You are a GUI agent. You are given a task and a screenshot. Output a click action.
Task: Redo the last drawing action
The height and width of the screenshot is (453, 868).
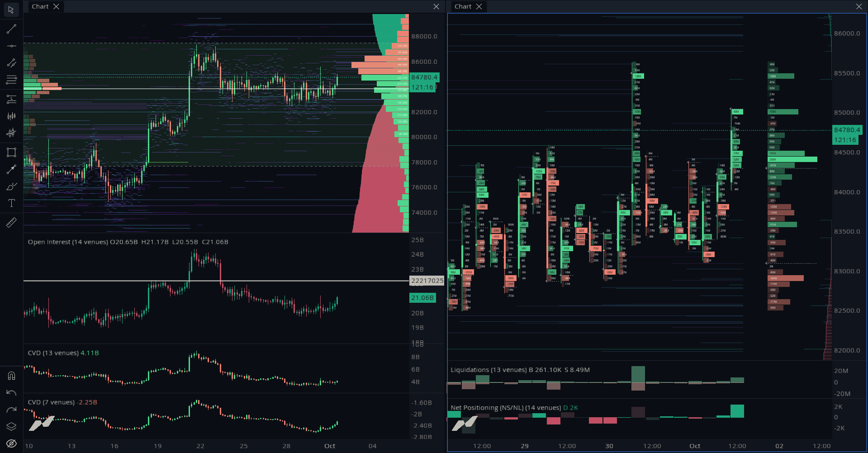(x=11, y=410)
